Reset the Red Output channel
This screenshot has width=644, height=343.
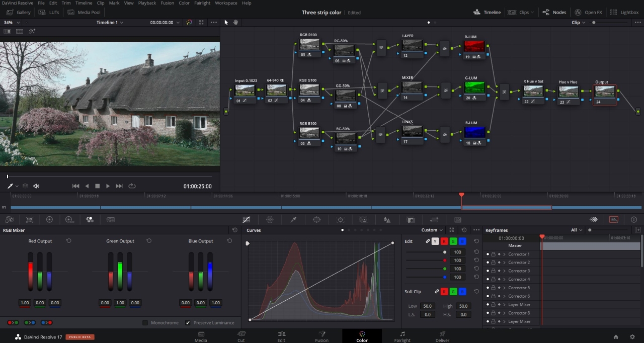point(69,241)
